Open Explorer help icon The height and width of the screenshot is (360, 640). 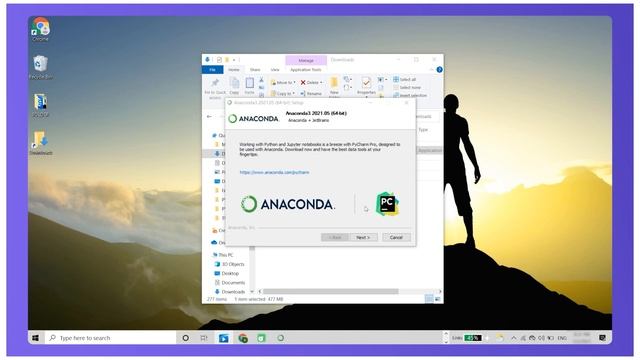[439, 70]
